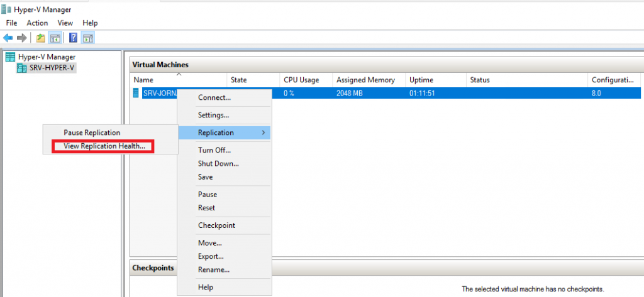Toggle the Show/Hide Action Pane icon
This screenshot has width=644, height=297.
coord(88,38)
